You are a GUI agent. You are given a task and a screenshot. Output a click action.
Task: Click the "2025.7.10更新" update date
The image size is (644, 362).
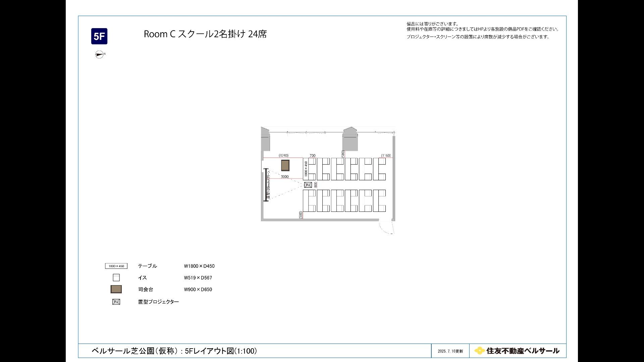[450, 351]
